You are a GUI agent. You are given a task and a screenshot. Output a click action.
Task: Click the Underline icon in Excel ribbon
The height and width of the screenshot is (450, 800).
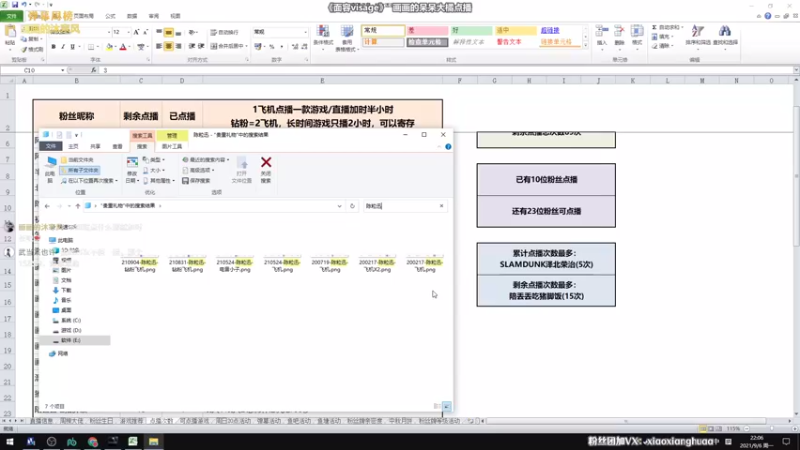[x=72, y=47]
